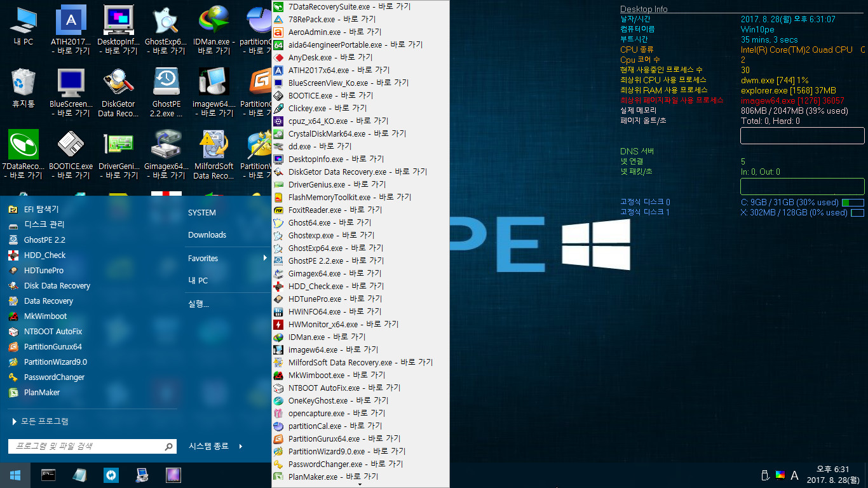Select cpuz_x64_KO.exe shortcut in list
This screenshot has width=868, height=488.
(360, 121)
